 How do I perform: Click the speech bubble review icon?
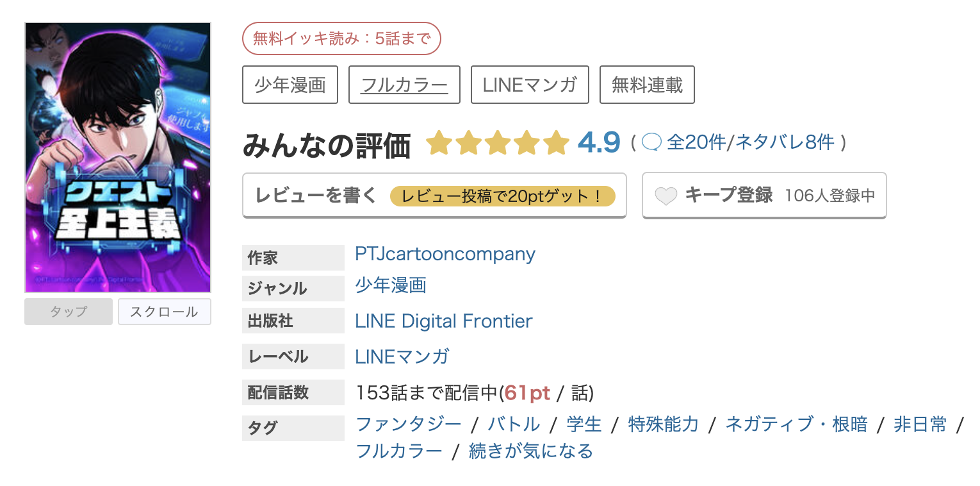(x=651, y=142)
